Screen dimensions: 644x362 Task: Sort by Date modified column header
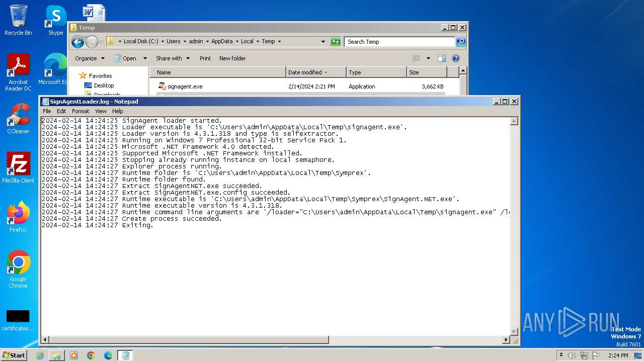pyautogui.click(x=315, y=72)
